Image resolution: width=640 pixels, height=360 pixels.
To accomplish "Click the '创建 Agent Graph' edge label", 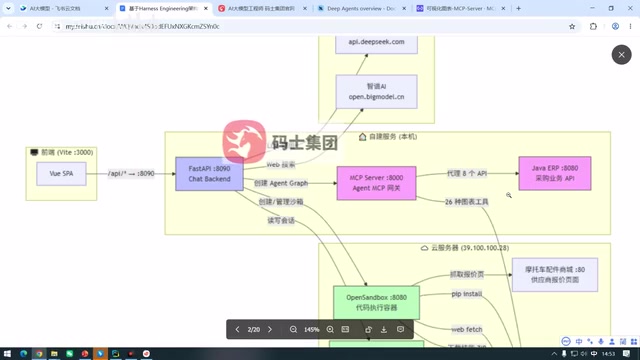I will (x=281, y=183).
